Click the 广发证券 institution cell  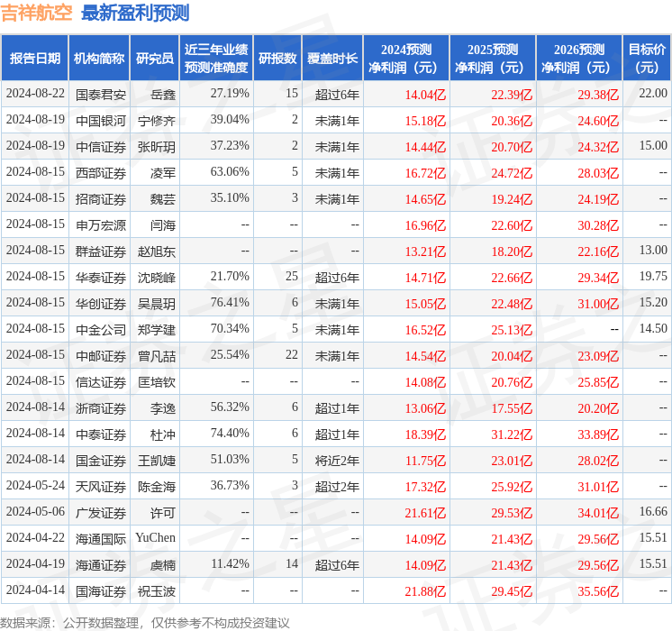(x=101, y=513)
